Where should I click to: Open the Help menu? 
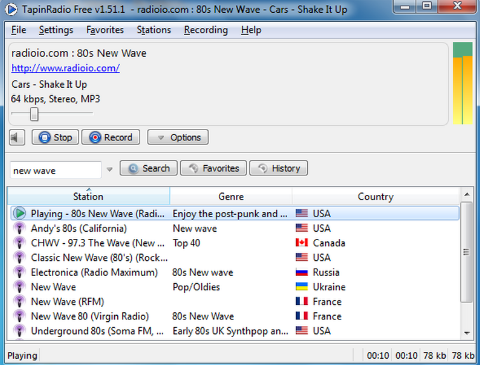(251, 30)
